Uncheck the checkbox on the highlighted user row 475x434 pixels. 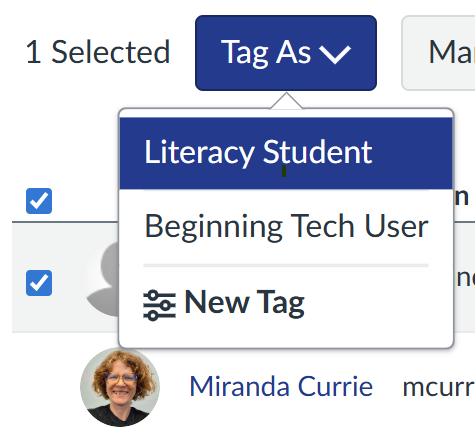pos(39,283)
